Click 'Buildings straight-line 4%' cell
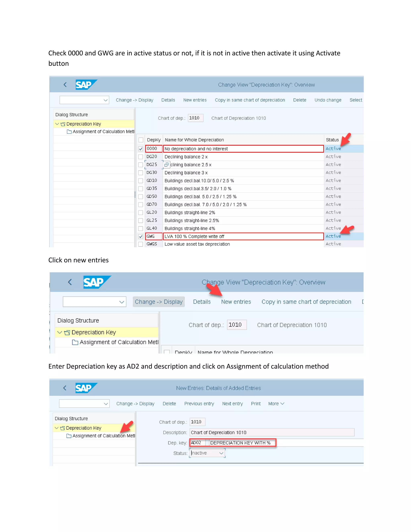 point(243,228)
